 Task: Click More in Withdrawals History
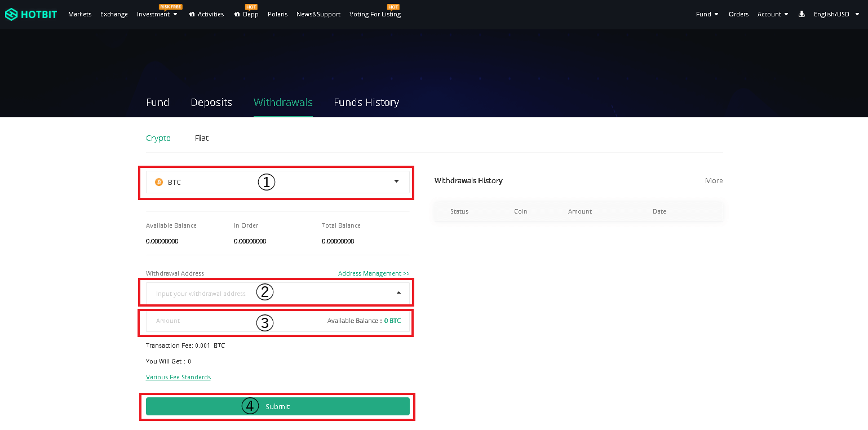click(714, 181)
